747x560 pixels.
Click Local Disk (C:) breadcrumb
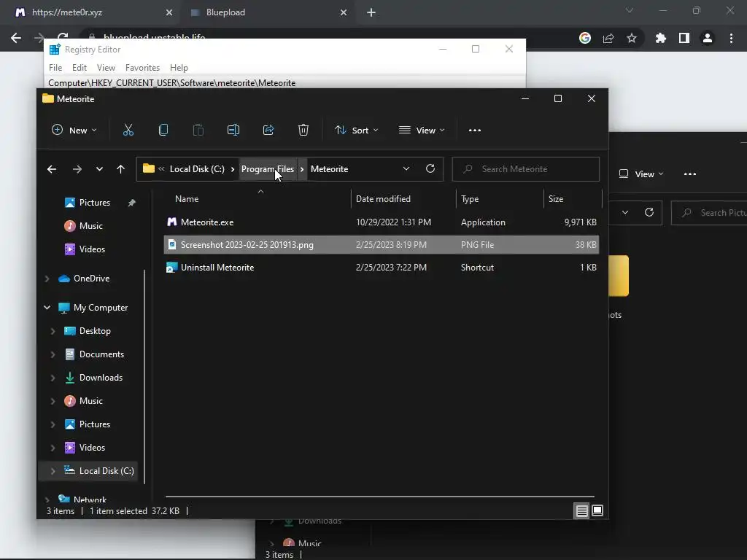pos(197,169)
